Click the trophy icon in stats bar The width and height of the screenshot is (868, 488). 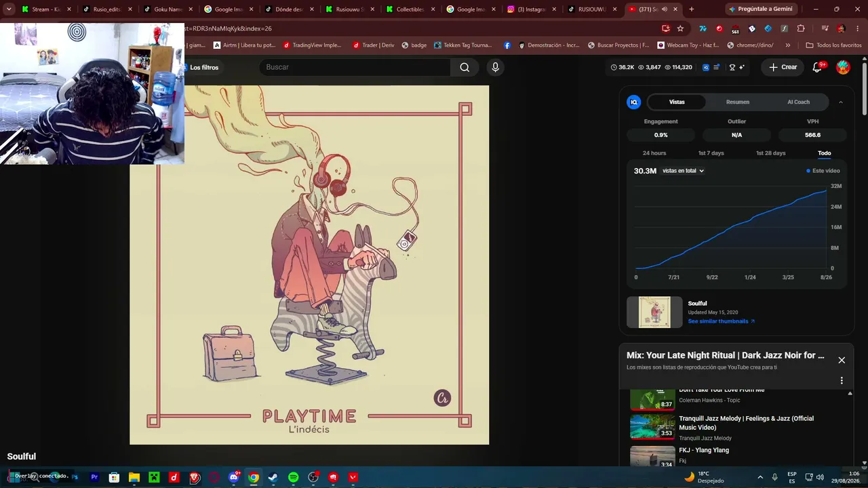point(732,67)
